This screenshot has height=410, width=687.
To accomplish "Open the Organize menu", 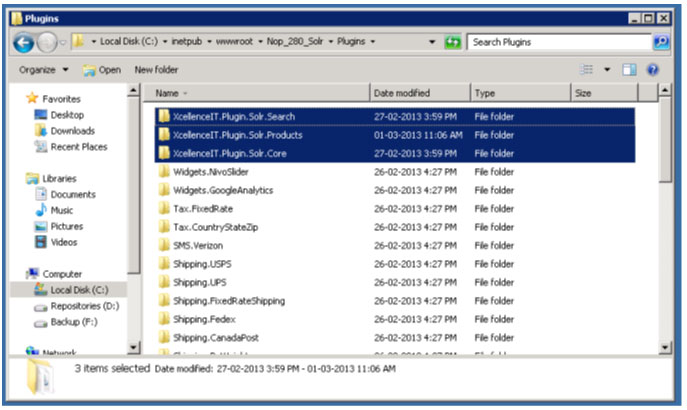I will 44,70.
